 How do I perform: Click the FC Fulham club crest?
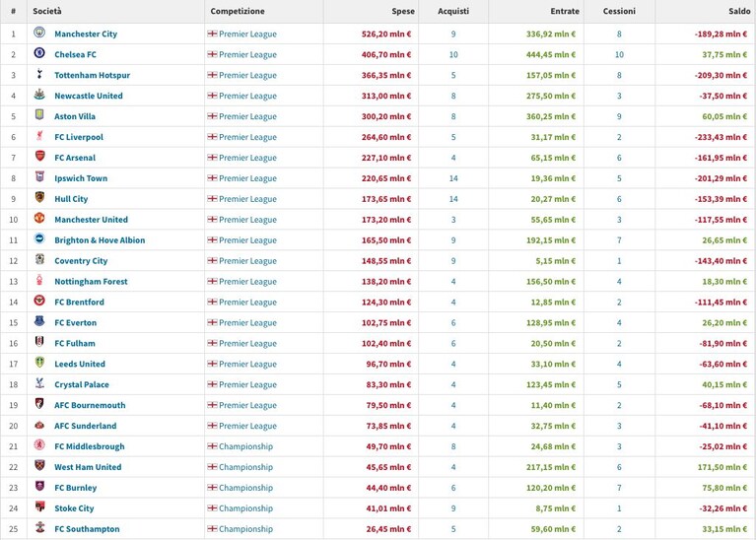[39, 342]
